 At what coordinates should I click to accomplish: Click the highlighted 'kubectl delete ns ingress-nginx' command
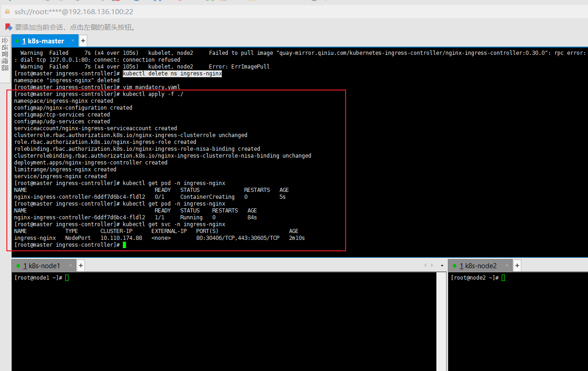tap(172, 74)
